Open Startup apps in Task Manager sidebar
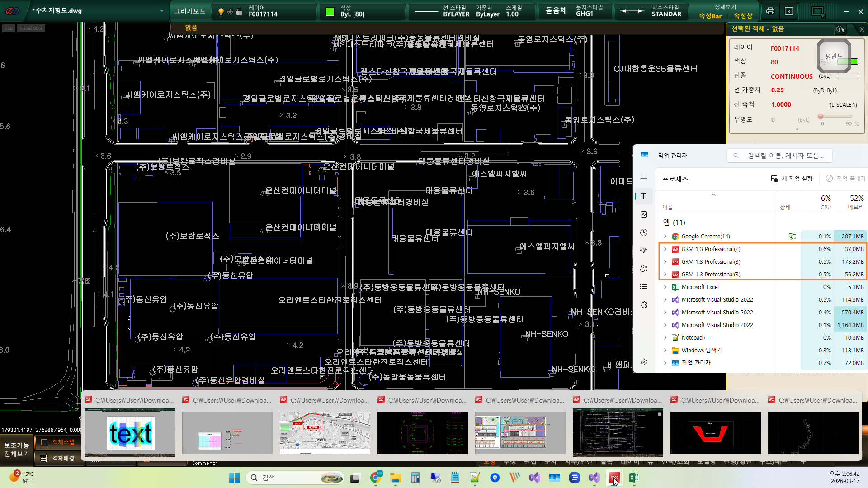The image size is (868, 488). pyautogui.click(x=644, y=251)
